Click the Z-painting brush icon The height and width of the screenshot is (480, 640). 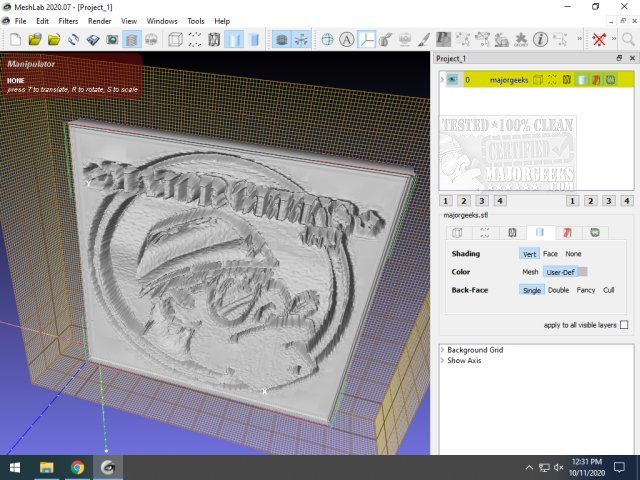coord(423,40)
